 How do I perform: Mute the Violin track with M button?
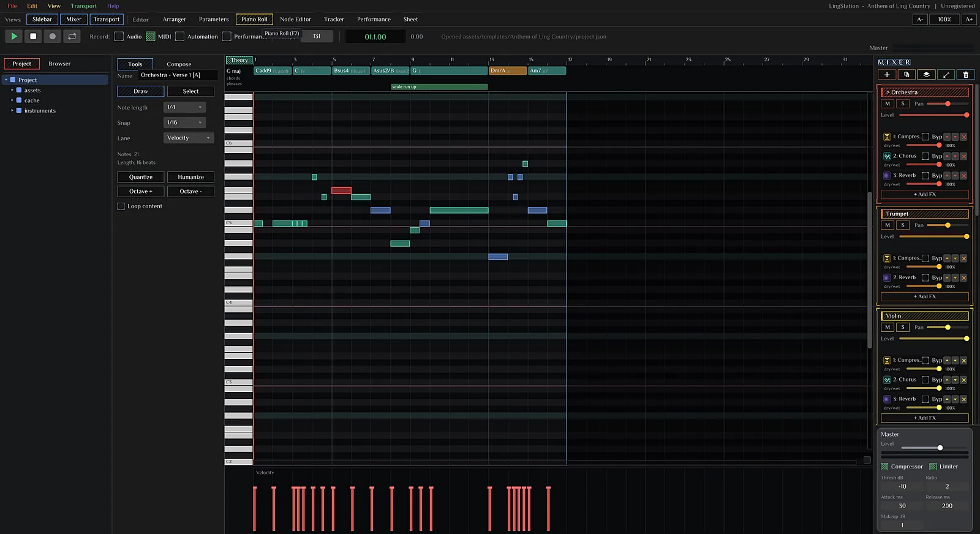(888, 327)
